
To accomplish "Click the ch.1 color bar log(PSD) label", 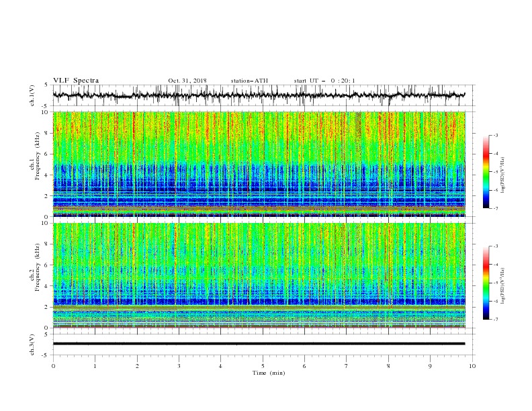I will 503,175.
